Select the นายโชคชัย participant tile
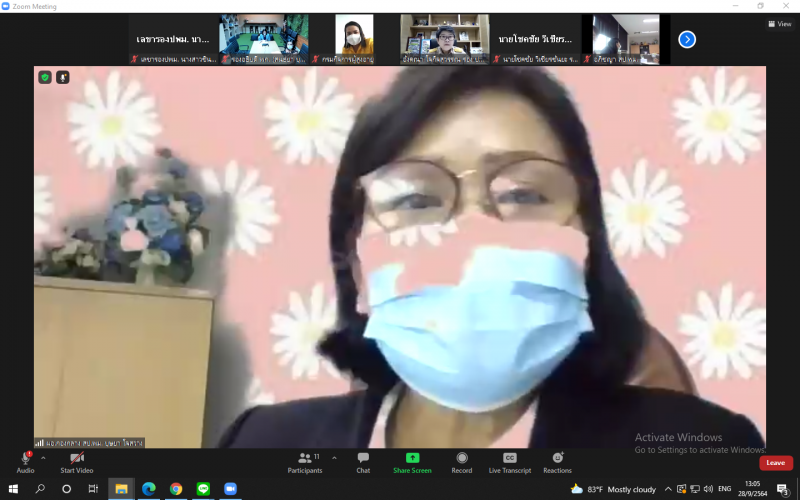Screen dimensions: 800x500 point(535,39)
